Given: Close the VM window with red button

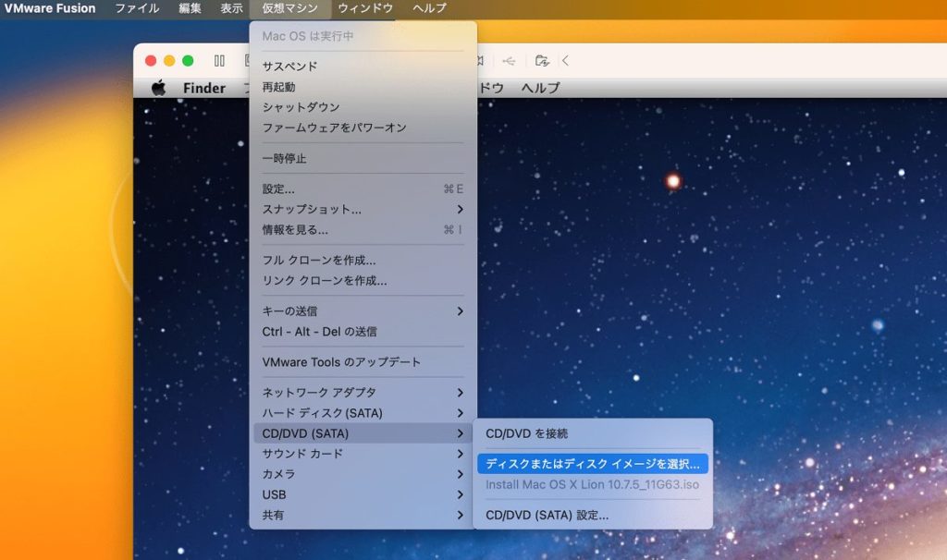Looking at the screenshot, I should 151,60.
